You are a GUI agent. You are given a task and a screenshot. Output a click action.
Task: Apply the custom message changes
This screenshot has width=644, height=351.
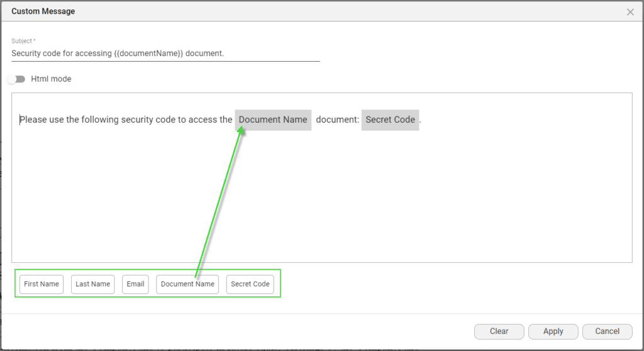click(553, 331)
